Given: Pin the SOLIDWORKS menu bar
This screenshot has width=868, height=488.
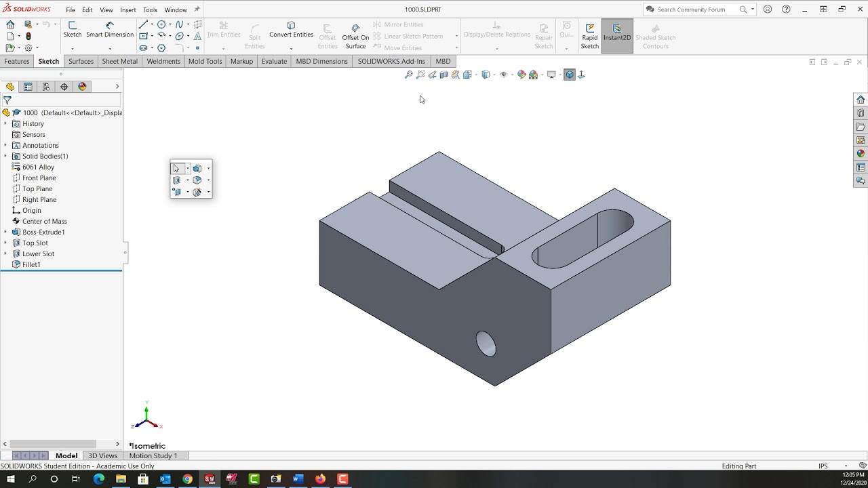Looking at the screenshot, I should coord(197,9).
